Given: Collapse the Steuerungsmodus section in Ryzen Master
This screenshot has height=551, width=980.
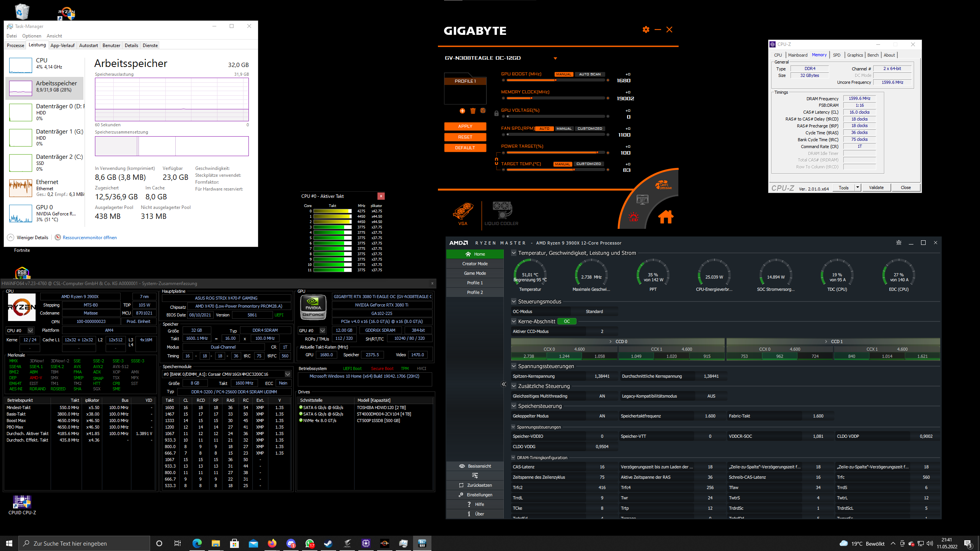Looking at the screenshot, I should pyautogui.click(x=514, y=302).
